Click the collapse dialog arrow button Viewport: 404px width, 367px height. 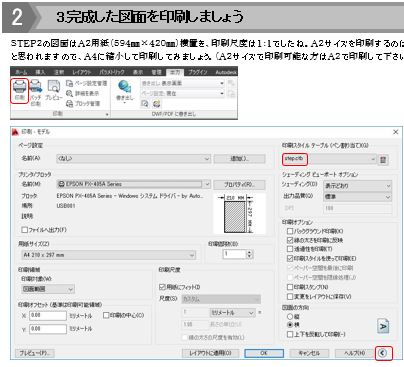[x=383, y=353]
